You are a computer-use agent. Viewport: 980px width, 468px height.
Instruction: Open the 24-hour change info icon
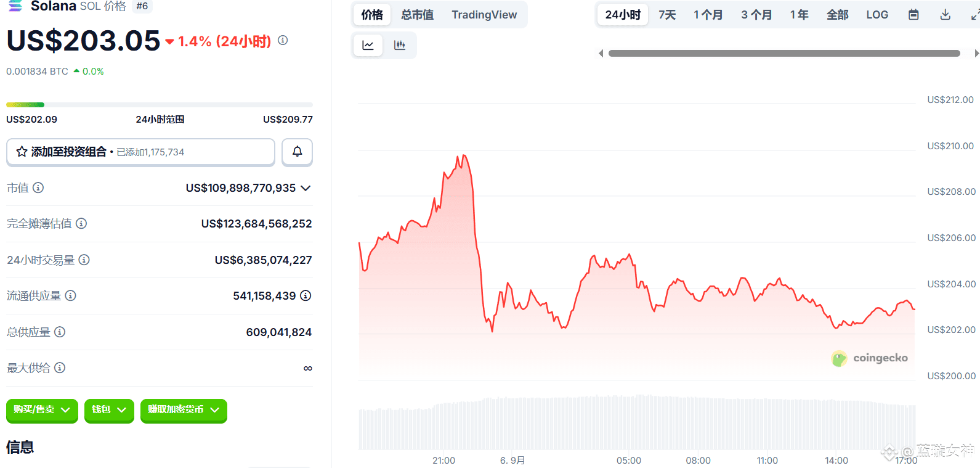click(x=283, y=40)
